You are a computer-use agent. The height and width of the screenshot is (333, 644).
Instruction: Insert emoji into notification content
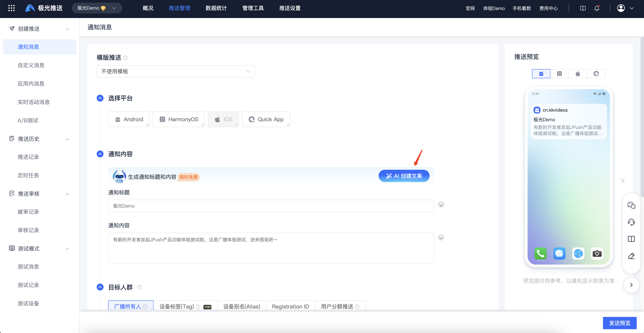pyautogui.click(x=441, y=237)
